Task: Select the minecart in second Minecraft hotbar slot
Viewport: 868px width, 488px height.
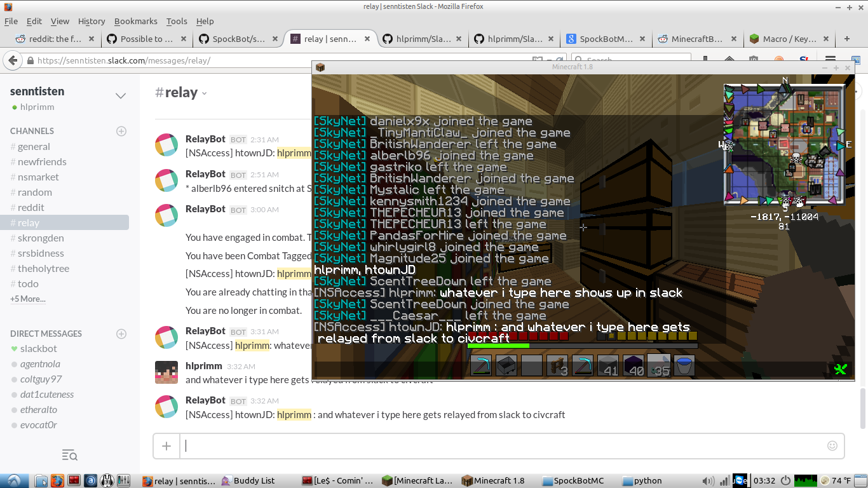Action: (506, 366)
